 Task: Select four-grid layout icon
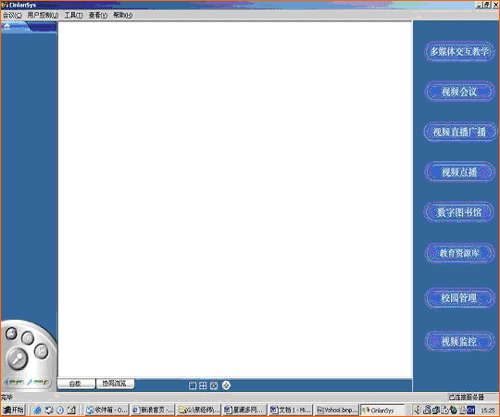(203, 386)
